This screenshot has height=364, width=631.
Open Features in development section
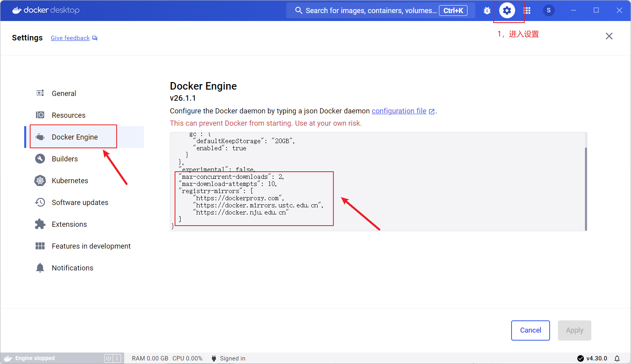[91, 246]
